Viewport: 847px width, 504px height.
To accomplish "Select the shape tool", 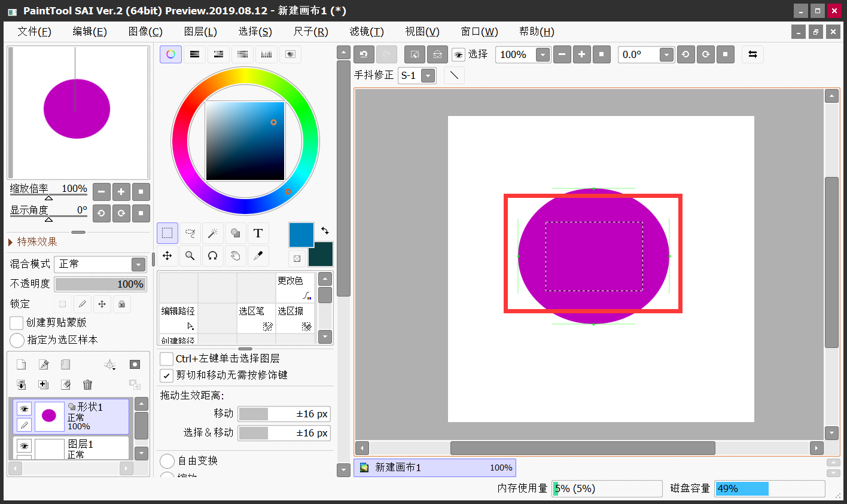I will [236, 233].
